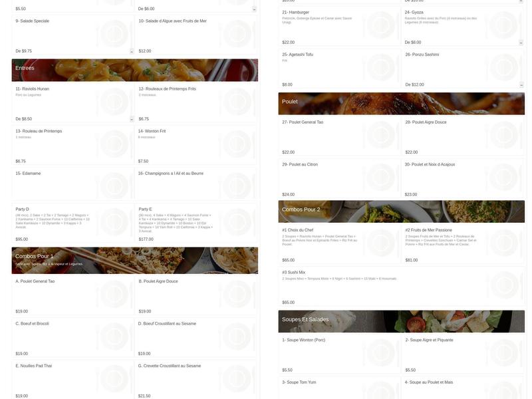Click plate icon for C. Boeuf et Brocoli
This screenshot has width=532, height=399.
(114, 336)
